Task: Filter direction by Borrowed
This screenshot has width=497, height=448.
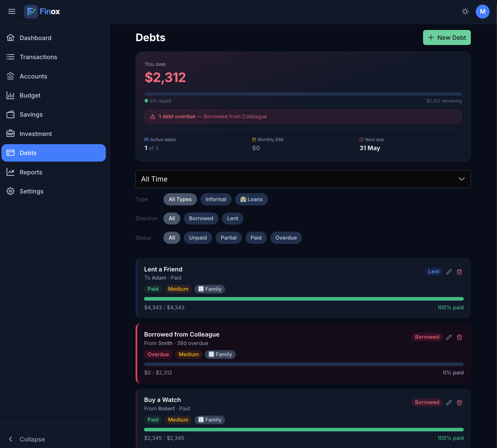Action: pos(201,218)
